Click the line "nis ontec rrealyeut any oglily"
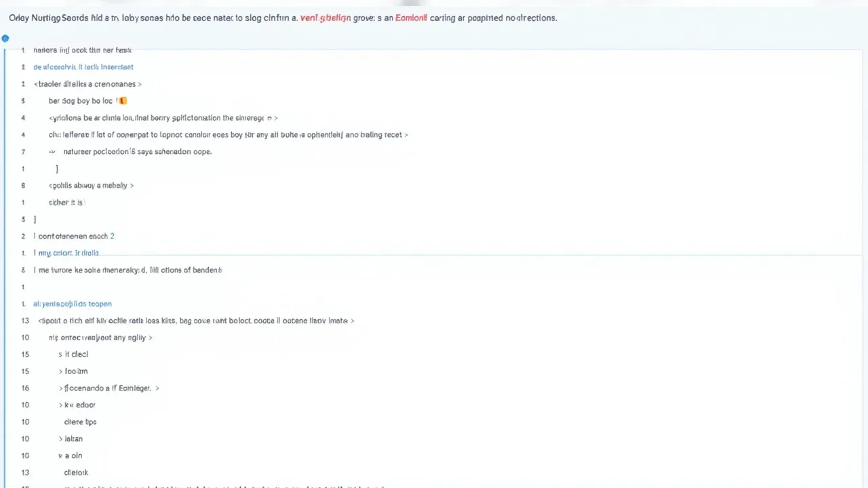868x488 pixels. 100,338
